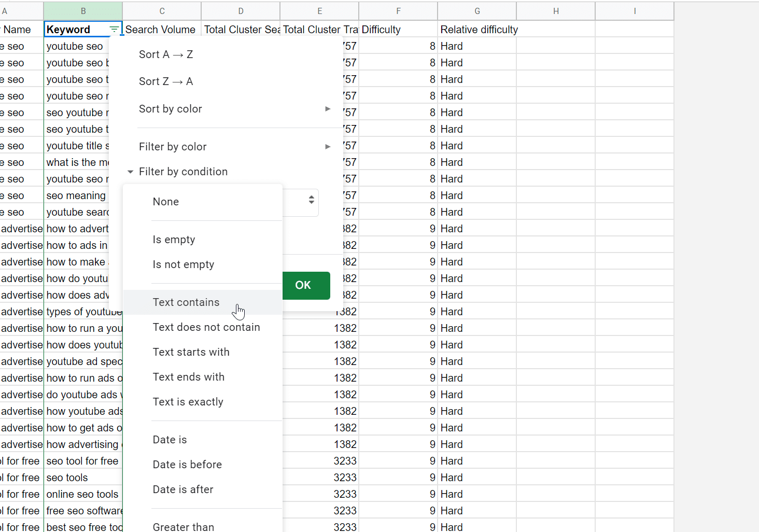The height and width of the screenshot is (532, 759).
Task: Select Is empty condition
Action: (x=203, y=240)
